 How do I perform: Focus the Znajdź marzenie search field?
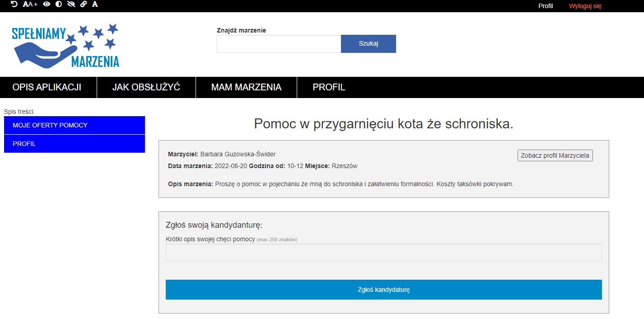tap(279, 44)
